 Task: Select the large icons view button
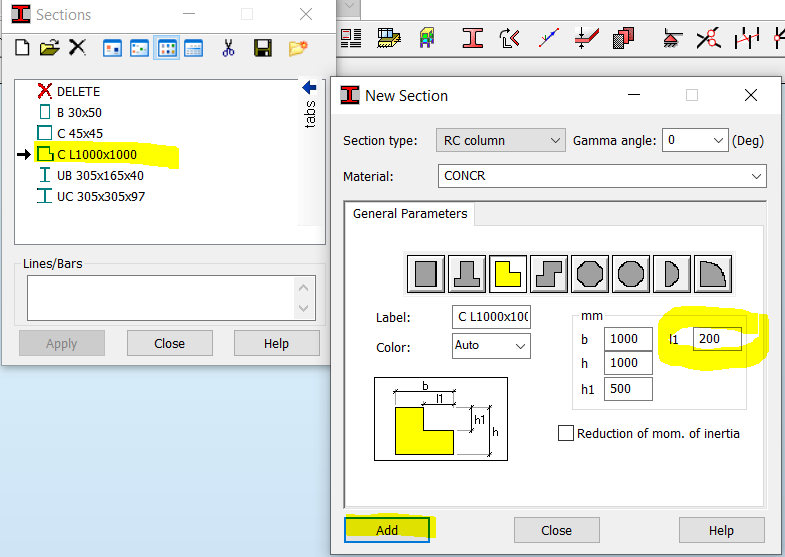point(113,49)
